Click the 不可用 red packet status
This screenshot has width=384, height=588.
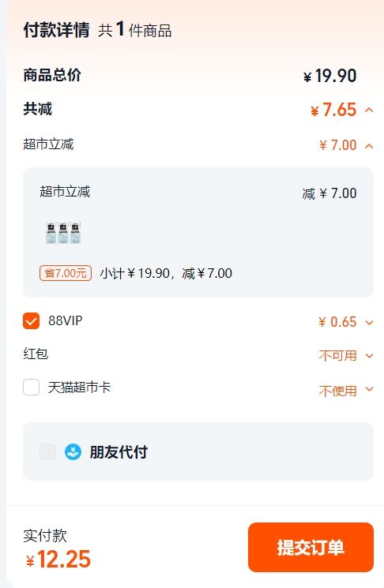pyautogui.click(x=338, y=355)
